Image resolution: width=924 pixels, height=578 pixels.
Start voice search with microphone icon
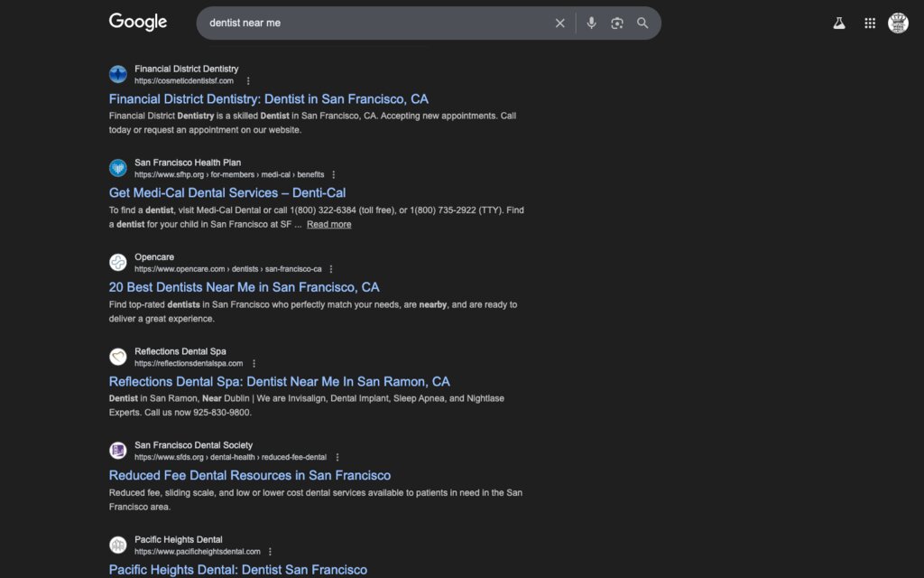click(x=591, y=23)
